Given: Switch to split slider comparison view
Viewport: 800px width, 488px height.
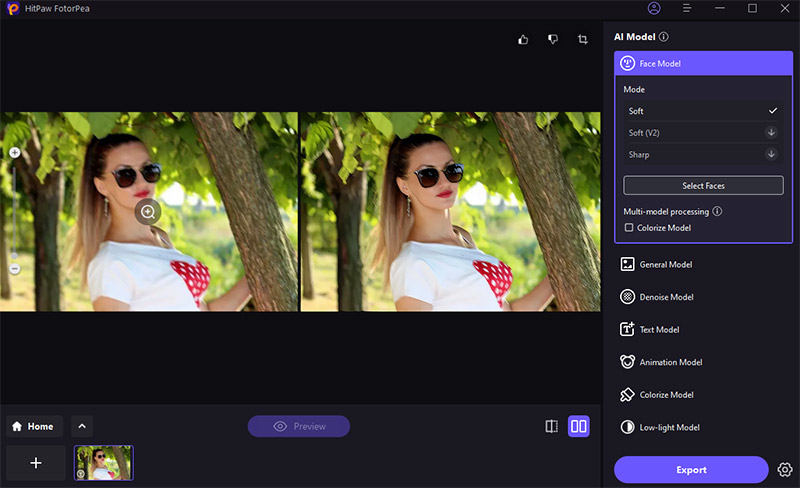Looking at the screenshot, I should (x=552, y=427).
